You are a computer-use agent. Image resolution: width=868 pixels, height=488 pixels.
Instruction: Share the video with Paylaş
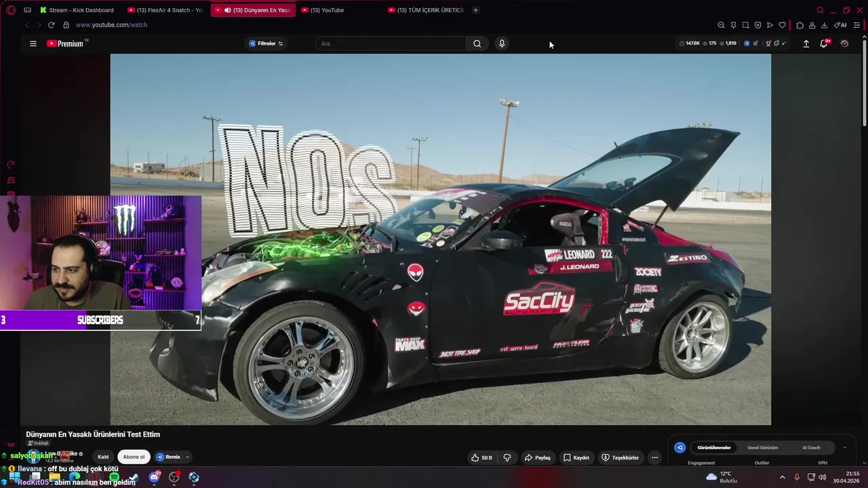538,457
